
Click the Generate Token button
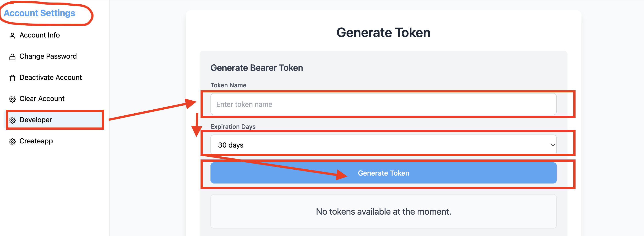click(x=383, y=173)
